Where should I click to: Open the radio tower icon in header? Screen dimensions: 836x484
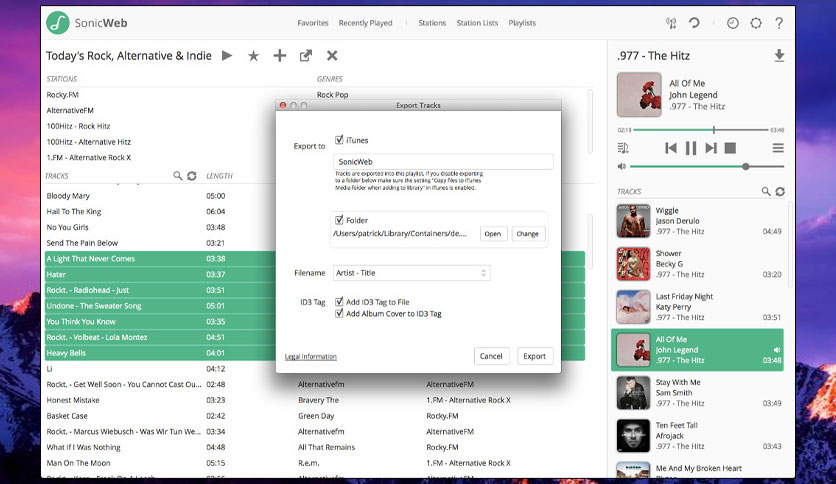(671, 23)
